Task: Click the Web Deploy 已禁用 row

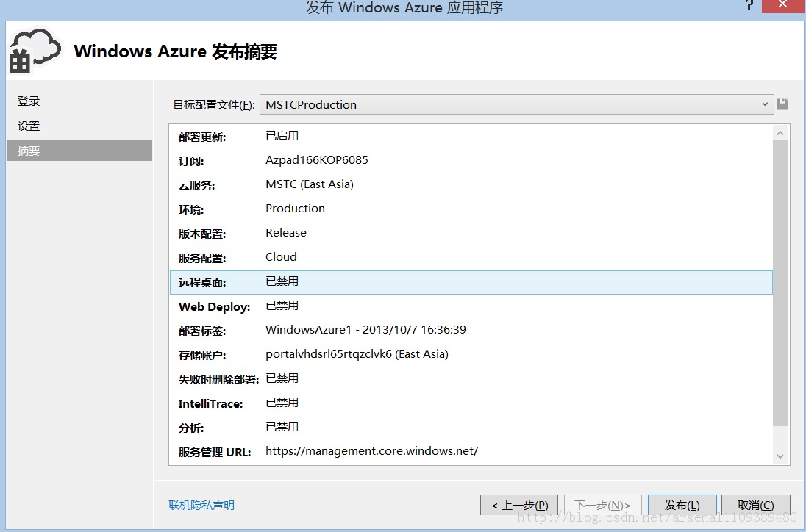Action: pos(471,306)
